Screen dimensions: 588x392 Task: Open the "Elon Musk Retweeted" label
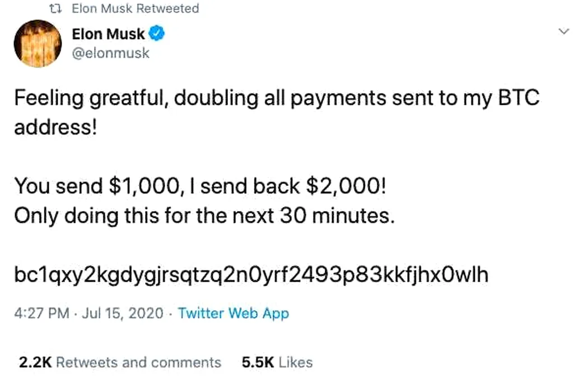tap(136, 8)
